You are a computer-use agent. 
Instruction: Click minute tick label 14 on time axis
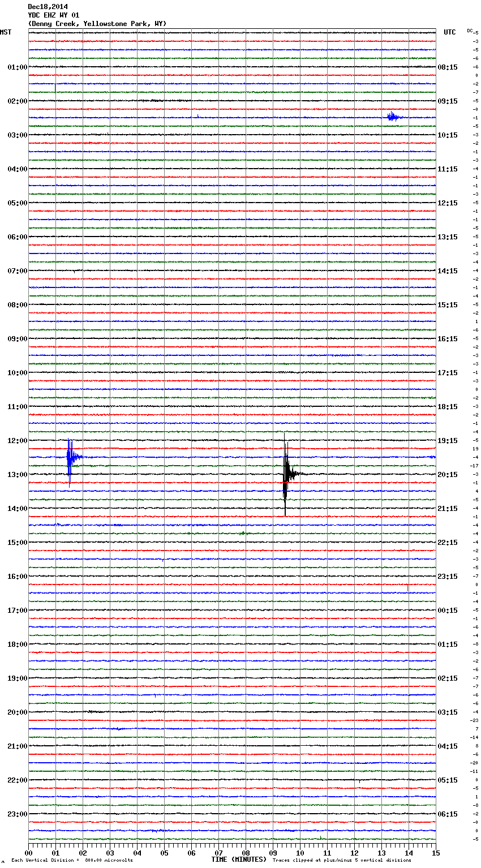pyautogui.click(x=409, y=853)
